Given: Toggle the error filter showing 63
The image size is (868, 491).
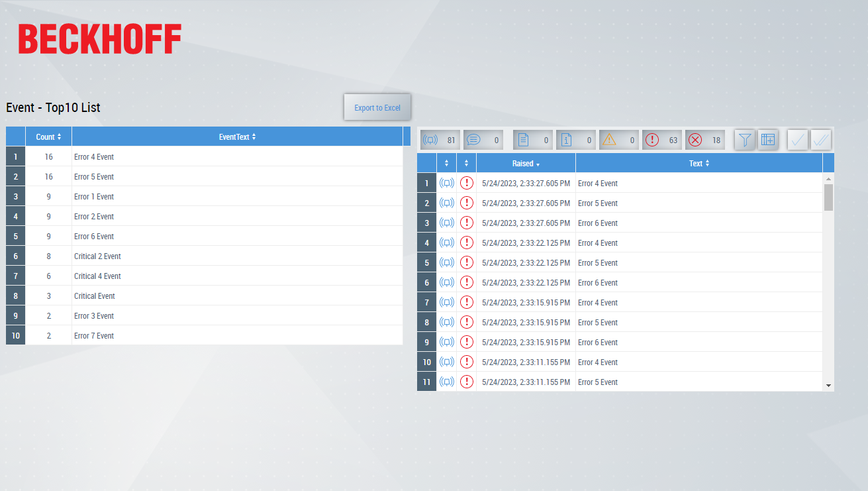Looking at the screenshot, I should pos(662,140).
